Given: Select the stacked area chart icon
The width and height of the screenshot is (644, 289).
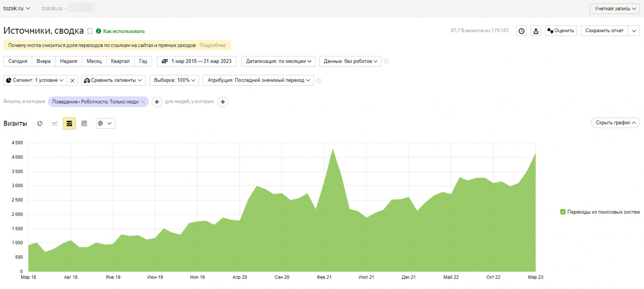Looking at the screenshot, I should (x=69, y=124).
